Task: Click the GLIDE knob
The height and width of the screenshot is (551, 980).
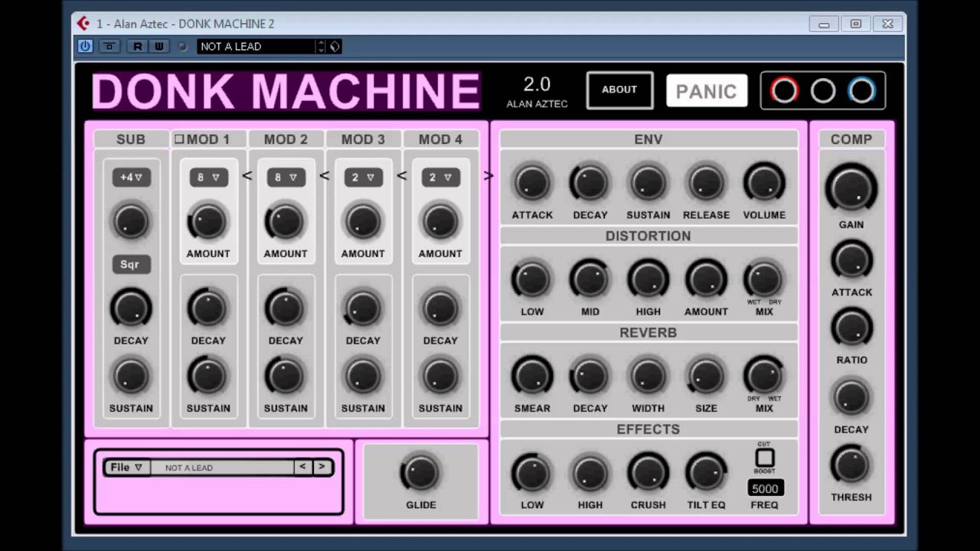Action: point(420,473)
